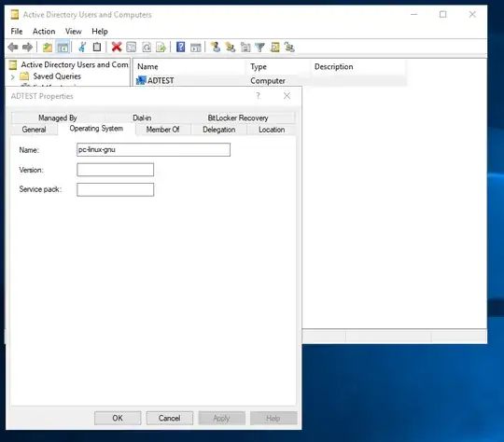The image size is (504, 442).
Task: Click the blue Help question mark icon
Action: 181,48
